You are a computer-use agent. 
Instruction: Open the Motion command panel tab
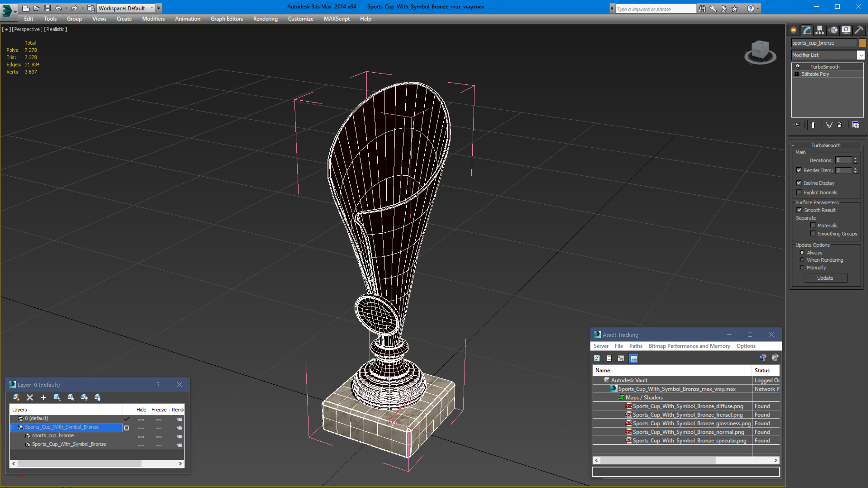pyautogui.click(x=833, y=30)
